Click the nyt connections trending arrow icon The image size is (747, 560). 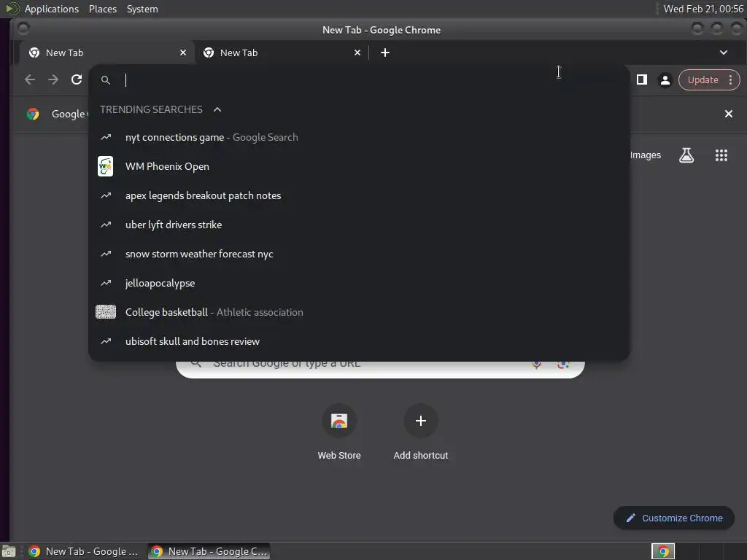(106, 137)
